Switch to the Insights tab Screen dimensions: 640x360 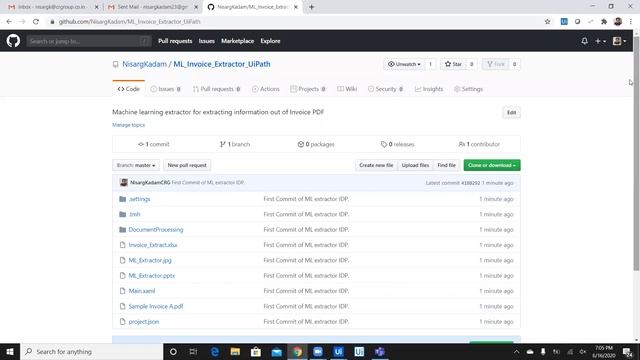(429, 89)
